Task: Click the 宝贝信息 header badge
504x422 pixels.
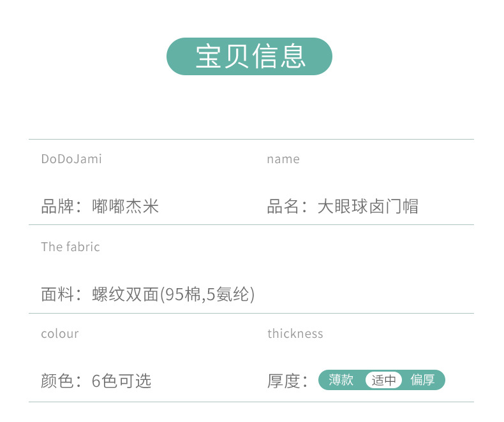Action: click(x=249, y=57)
